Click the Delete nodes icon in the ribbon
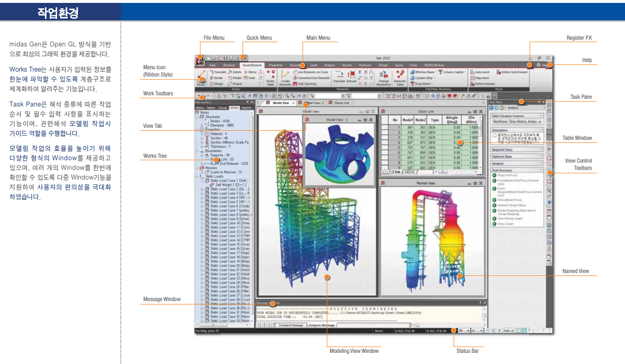The image size is (625, 364). [x=235, y=72]
